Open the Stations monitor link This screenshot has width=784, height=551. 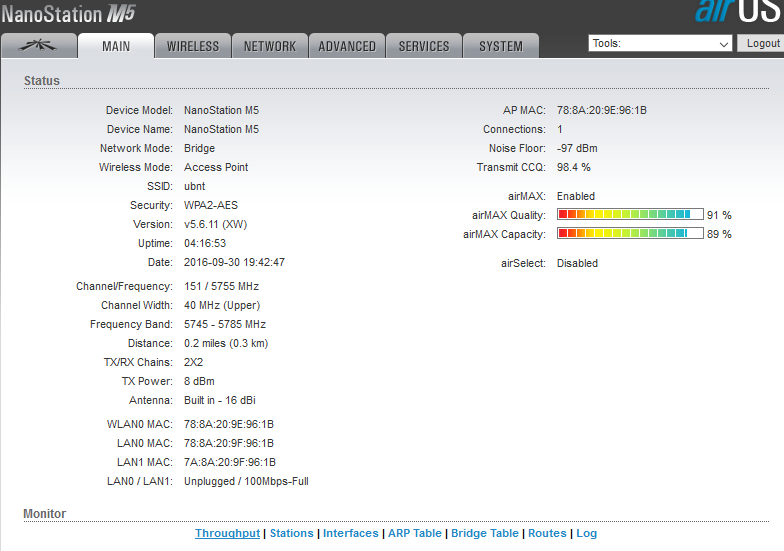(292, 533)
